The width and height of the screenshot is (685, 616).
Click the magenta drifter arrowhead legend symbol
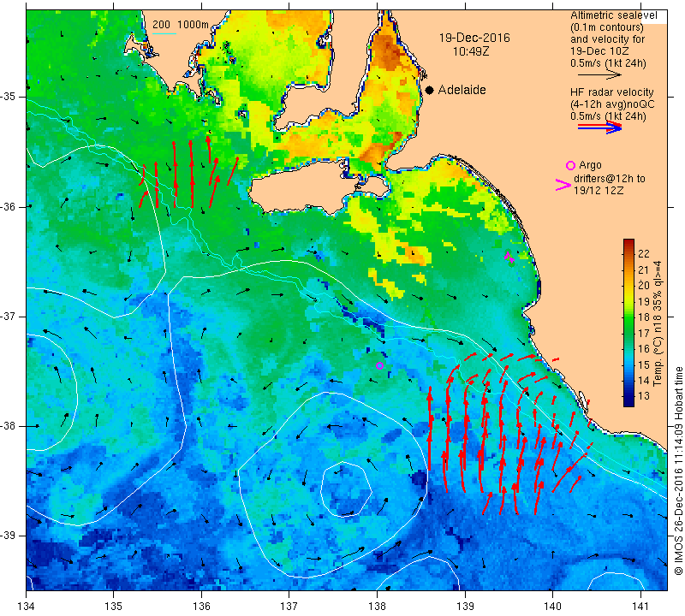coord(563,185)
